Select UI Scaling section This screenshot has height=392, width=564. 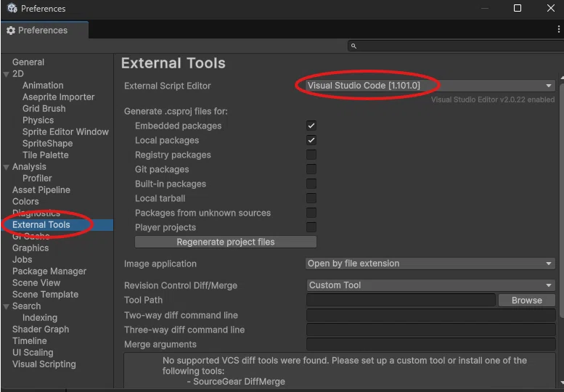tap(33, 353)
